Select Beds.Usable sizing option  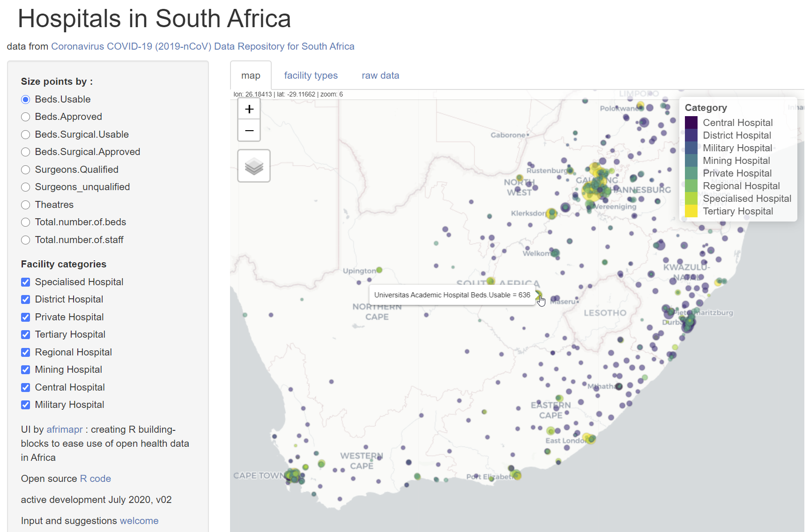(26, 99)
